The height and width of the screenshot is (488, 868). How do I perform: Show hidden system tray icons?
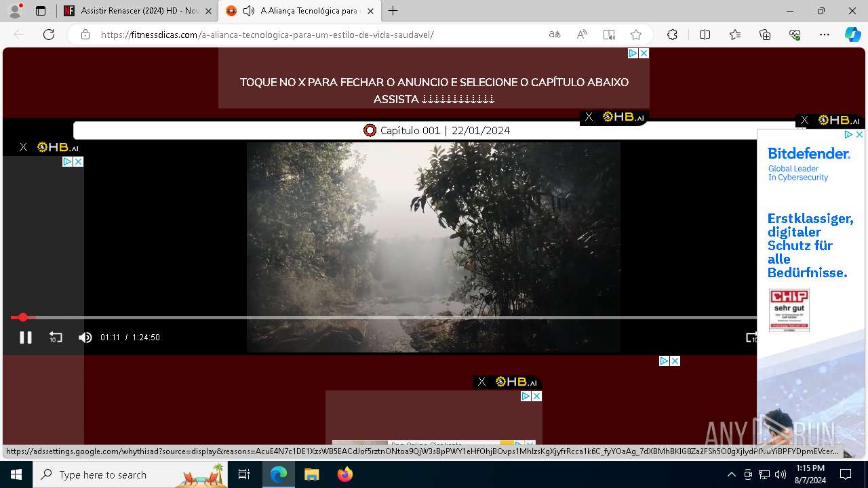[x=731, y=474]
